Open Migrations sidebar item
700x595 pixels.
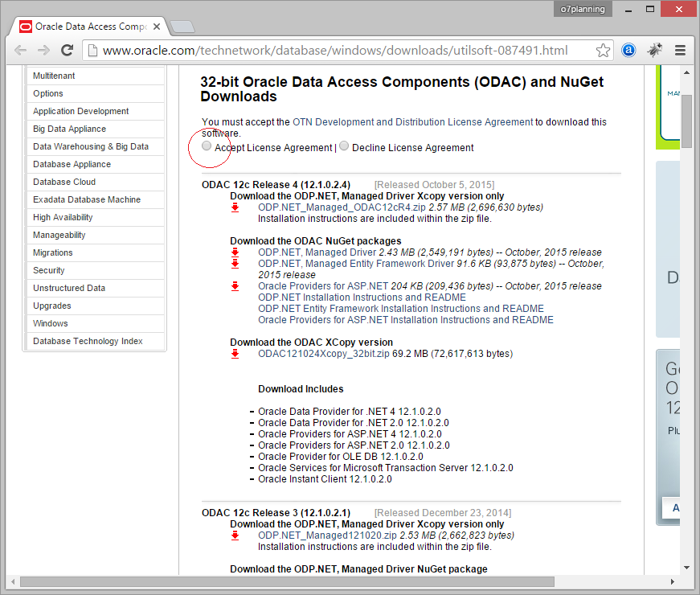(x=96, y=252)
